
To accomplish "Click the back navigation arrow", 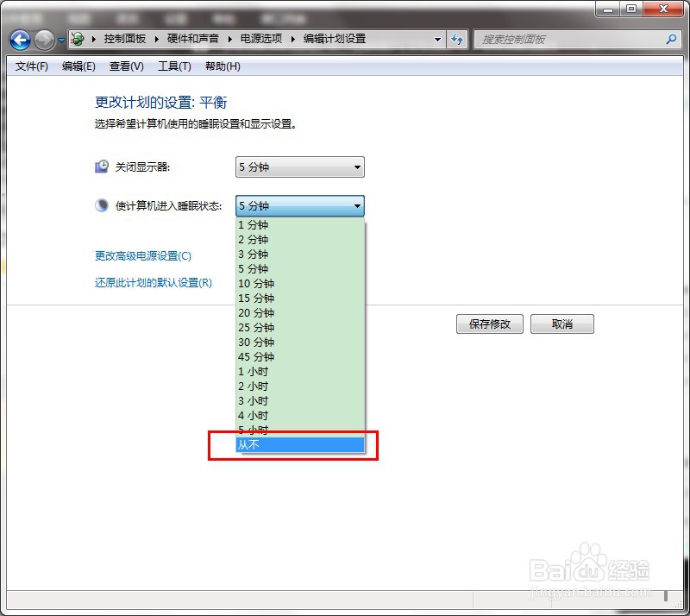I will point(19,39).
